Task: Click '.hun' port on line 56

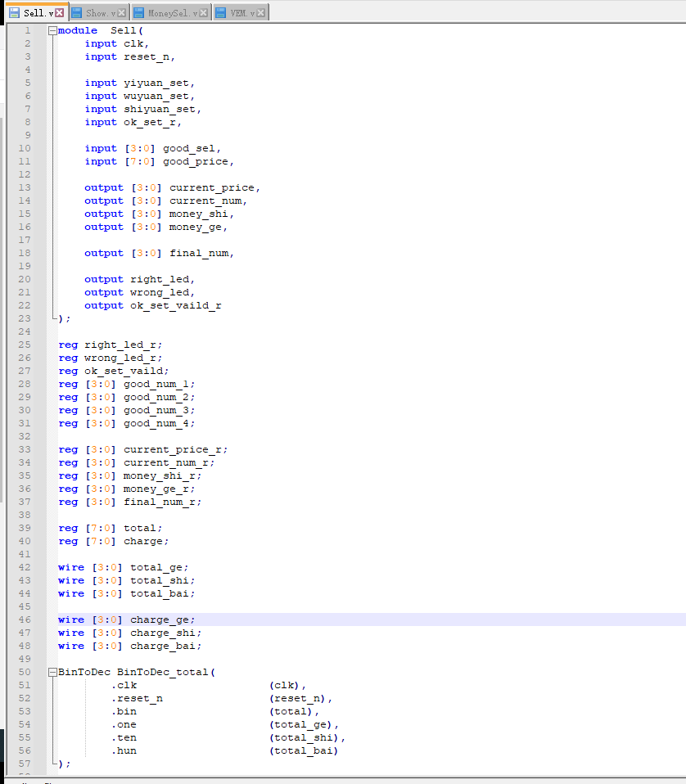Action: [124, 751]
